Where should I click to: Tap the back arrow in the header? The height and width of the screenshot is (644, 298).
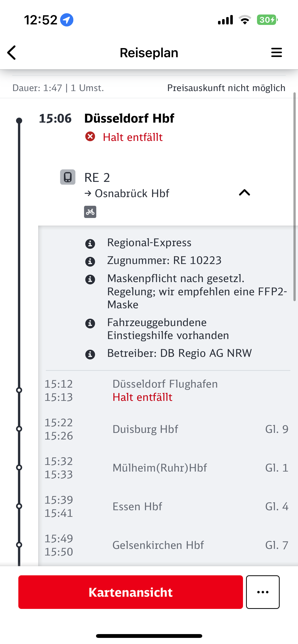pyautogui.click(x=12, y=53)
